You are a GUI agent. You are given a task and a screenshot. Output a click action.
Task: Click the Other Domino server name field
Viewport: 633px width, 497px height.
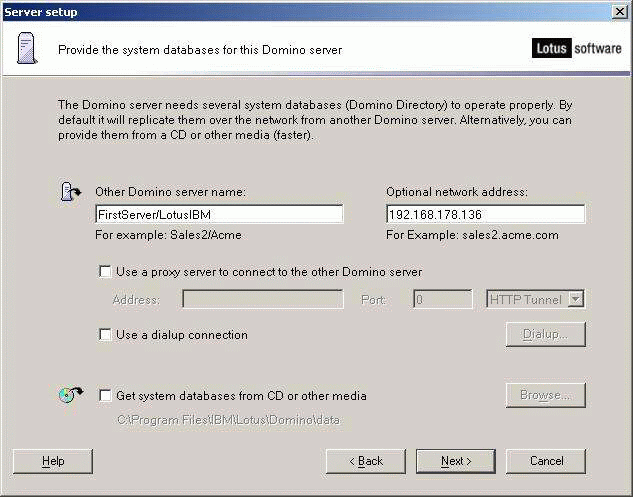click(x=220, y=214)
